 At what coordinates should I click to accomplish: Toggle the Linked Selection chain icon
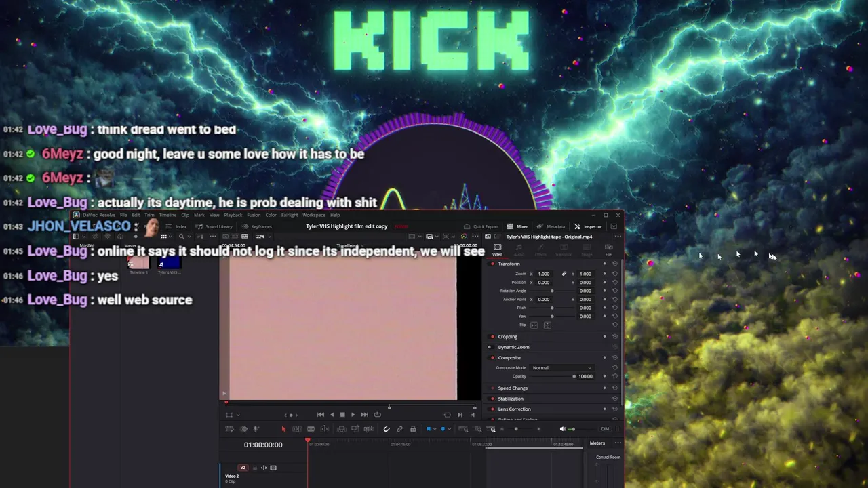399,429
